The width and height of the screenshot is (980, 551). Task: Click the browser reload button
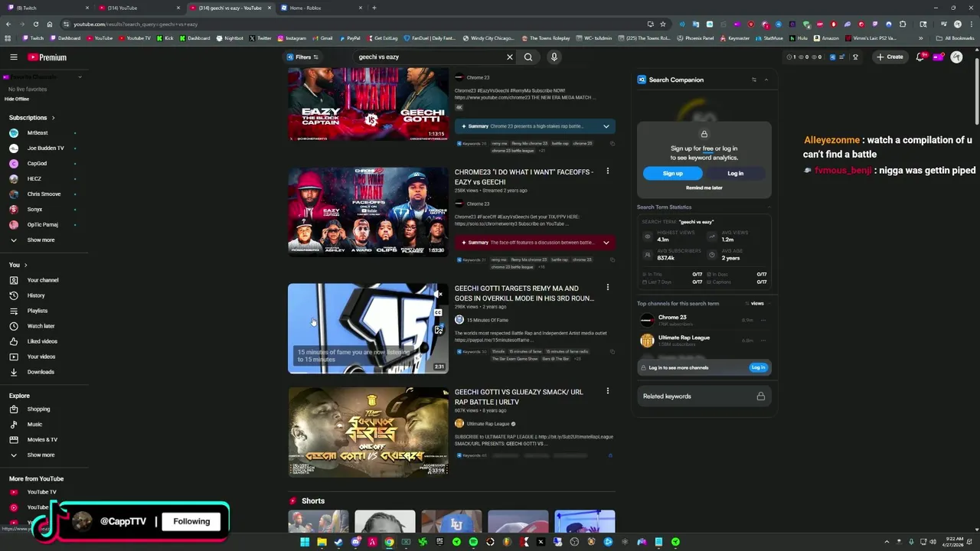pyautogui.click(x=35, y=24)
